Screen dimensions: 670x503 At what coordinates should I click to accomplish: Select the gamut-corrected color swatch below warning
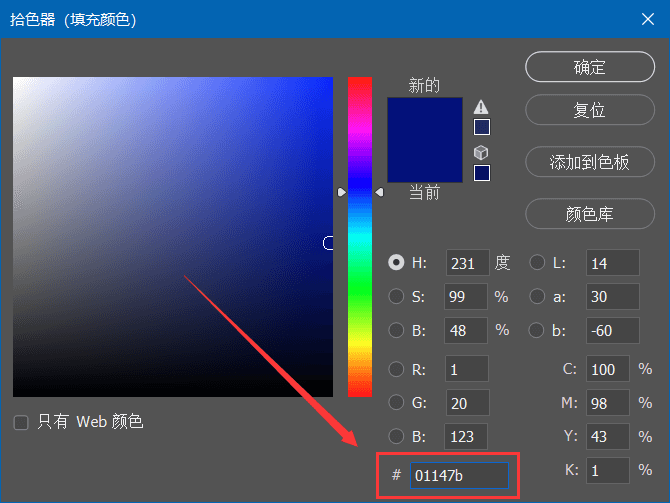pos(482,127)
